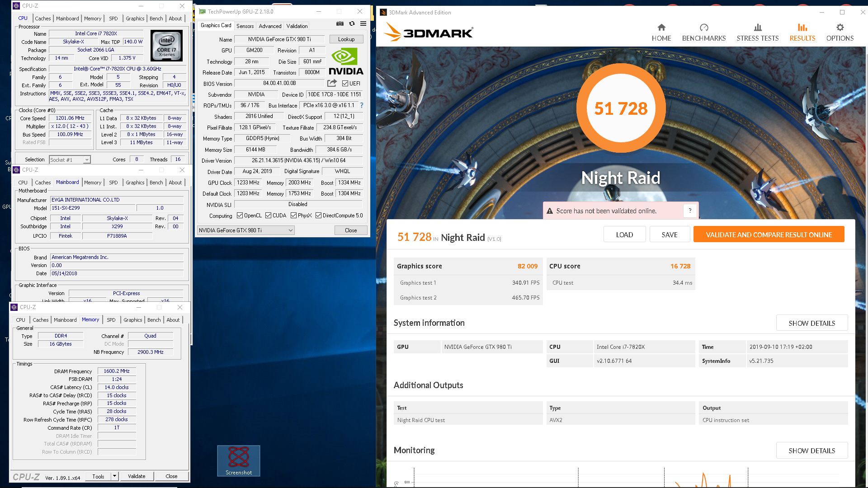
Task: Switch to Advanced tab in GPU-Z
Action: point(270,26)
